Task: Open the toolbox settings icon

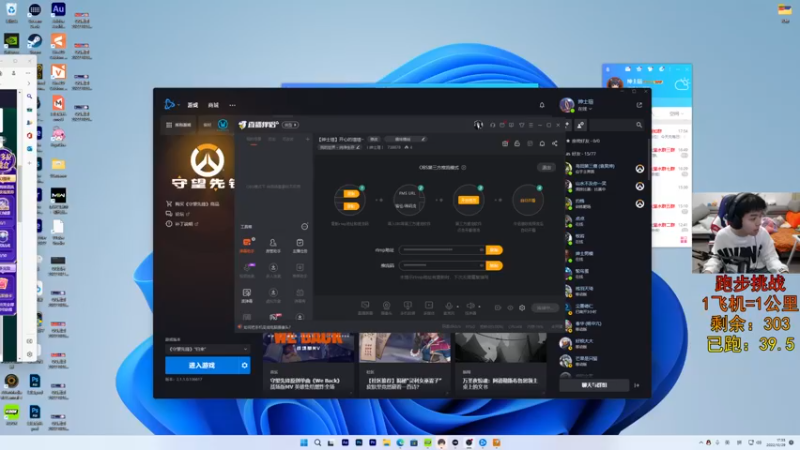Action: point(305,227)
